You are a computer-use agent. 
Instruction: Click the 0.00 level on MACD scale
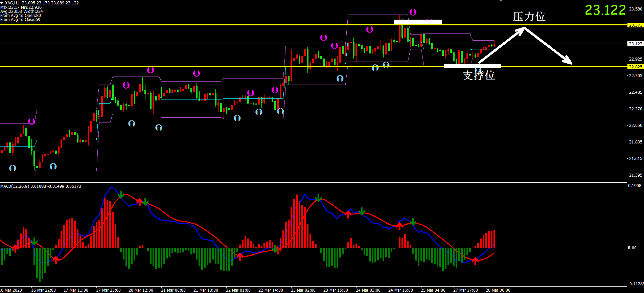632,248
